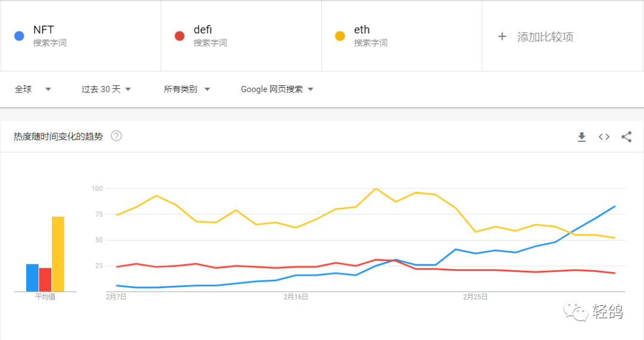Click 添加比较项 to add a term
Image resolution: width=644 pixels, height=340 pixels.
tap(545, 37)
